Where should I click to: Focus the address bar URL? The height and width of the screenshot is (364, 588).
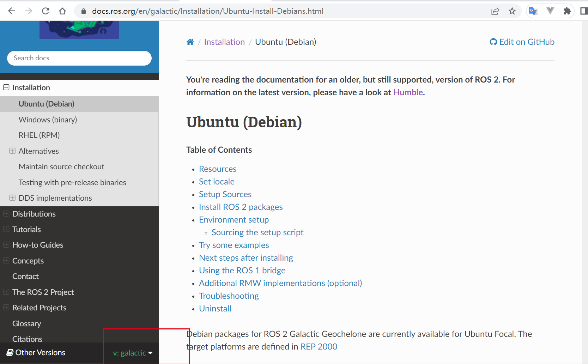[x=208, y=11]
